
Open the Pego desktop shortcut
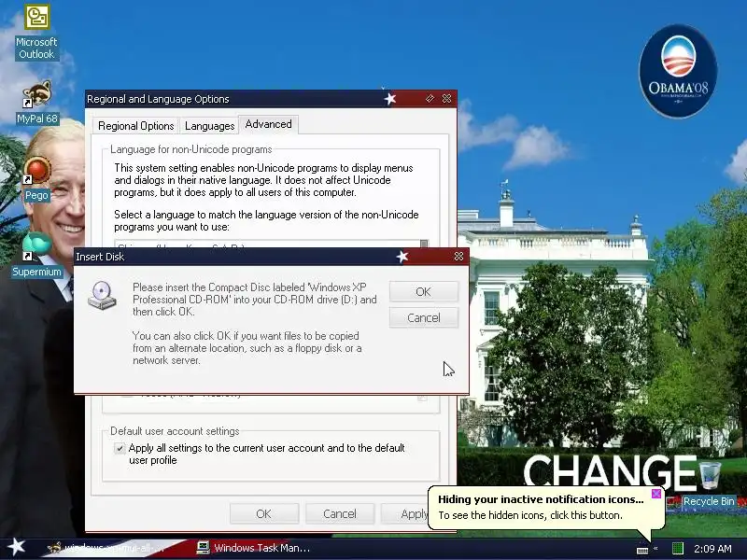tap(36, 179)
